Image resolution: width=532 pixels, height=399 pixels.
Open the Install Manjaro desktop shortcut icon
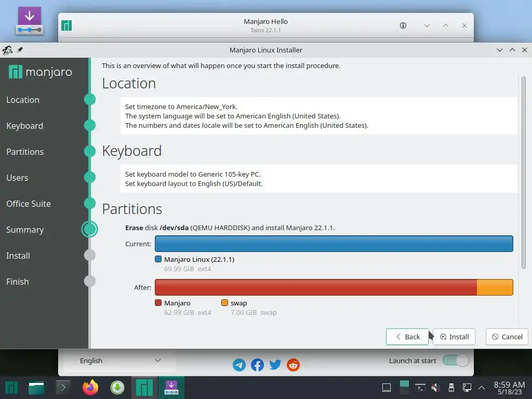point(30,21)
